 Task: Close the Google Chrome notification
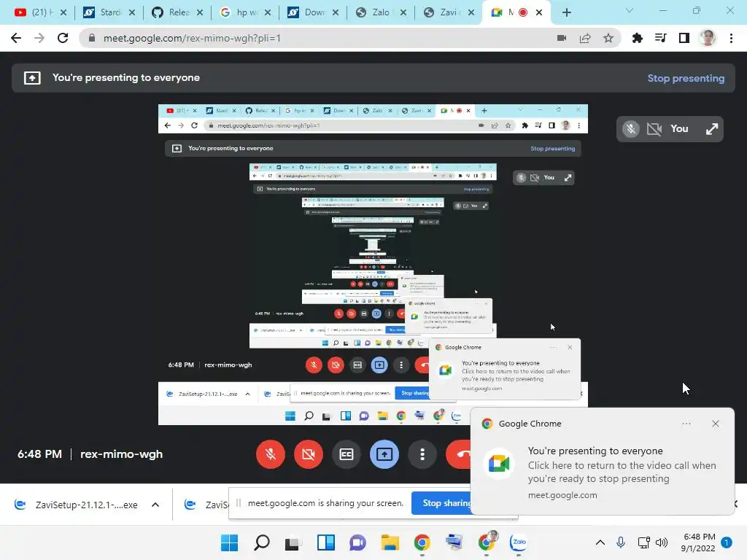(715, 424)
